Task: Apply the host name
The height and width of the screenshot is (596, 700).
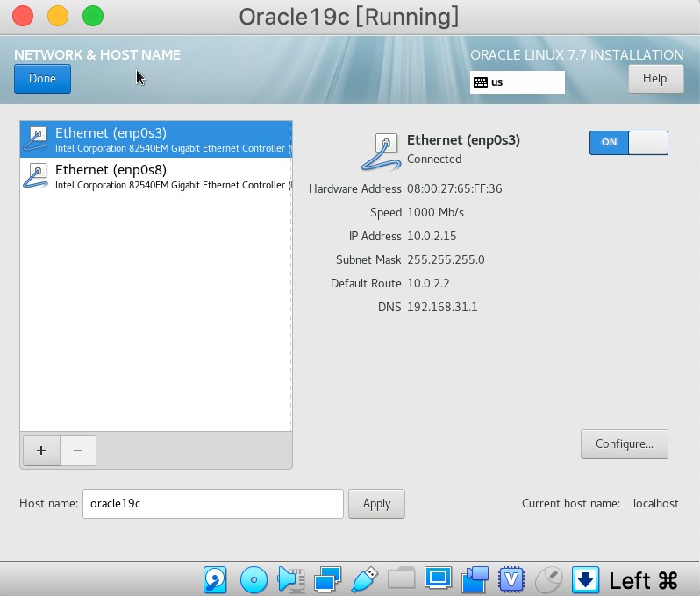Action: [x=376, y=504]
